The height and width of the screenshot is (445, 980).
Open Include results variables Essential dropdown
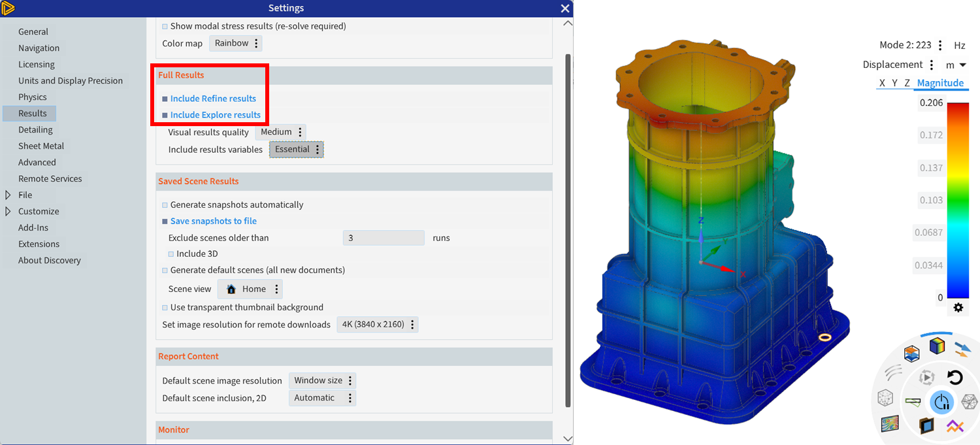[x=296, y=149]
